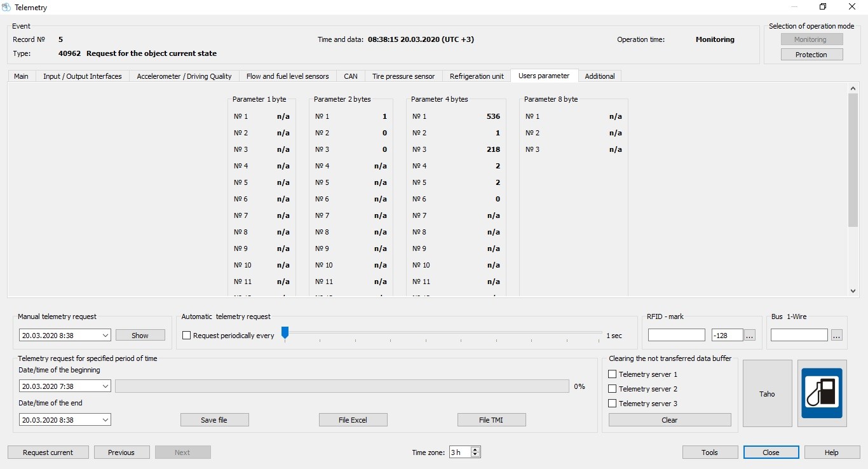Image resolution: width=868 pixels, height=469 pixels.
Task: Open the end date/time dropdown
Action: pos(105,420)
